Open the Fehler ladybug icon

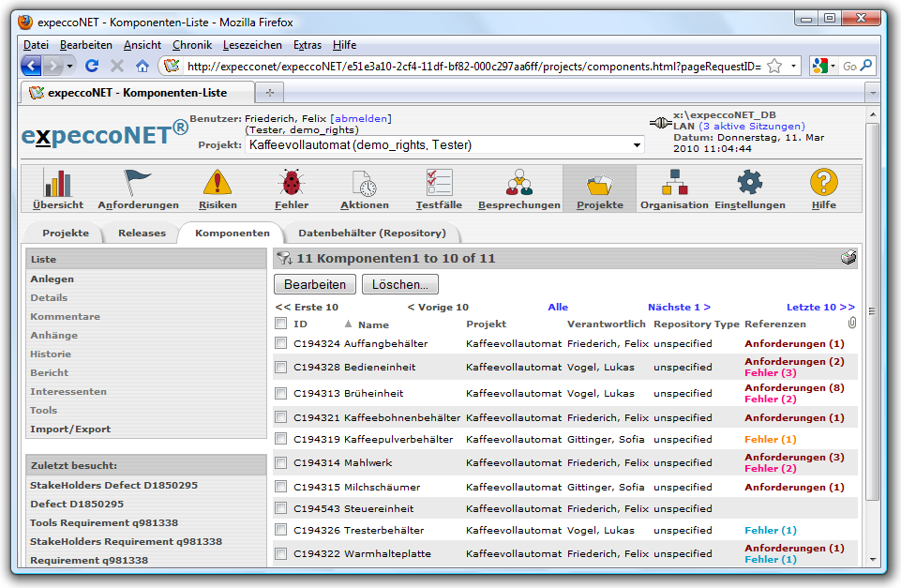point(291,183)
